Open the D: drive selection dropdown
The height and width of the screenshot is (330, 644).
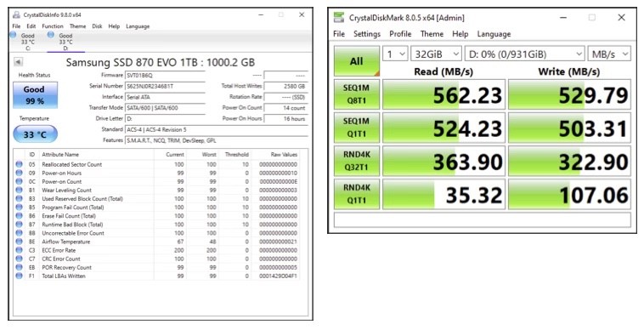pyautogui.click(x=524, y=54)
